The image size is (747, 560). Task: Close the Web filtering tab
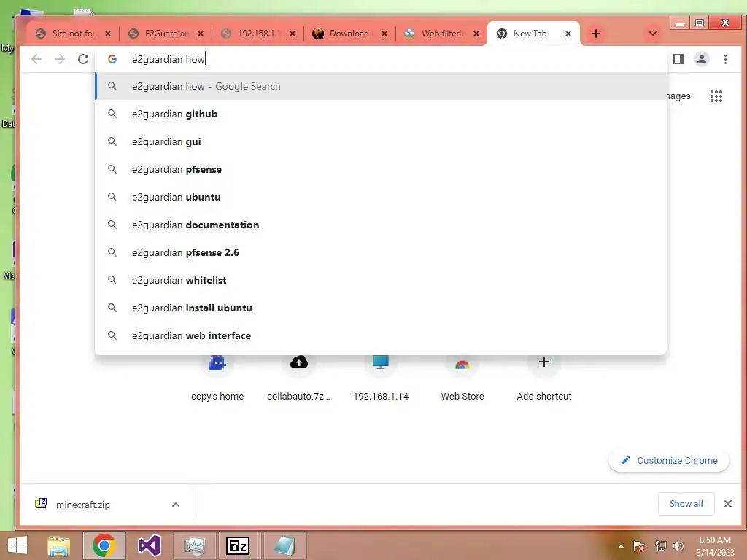coord(476,34)
